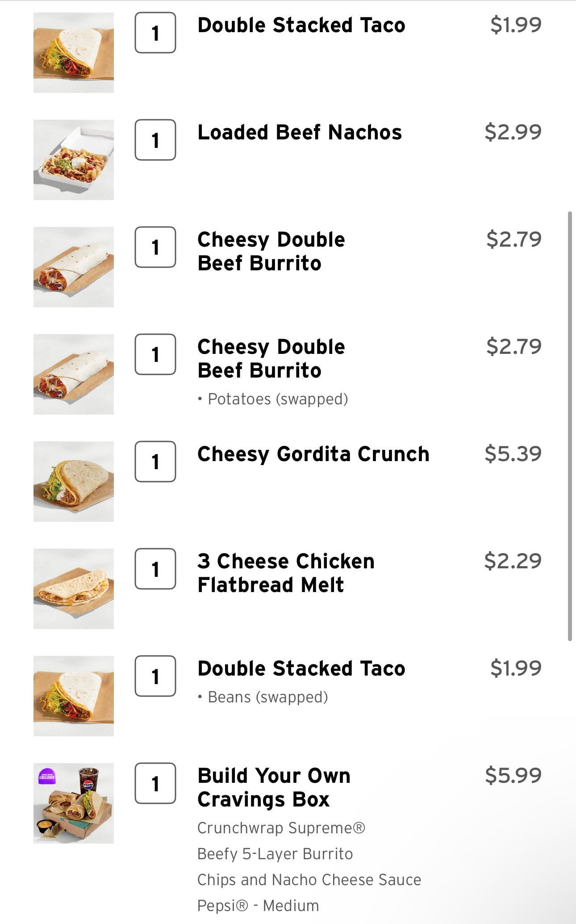Tap the Build Your Own Cravings Box quantity
The height and width of the screenshot is (924, 576).
[155, 783]
